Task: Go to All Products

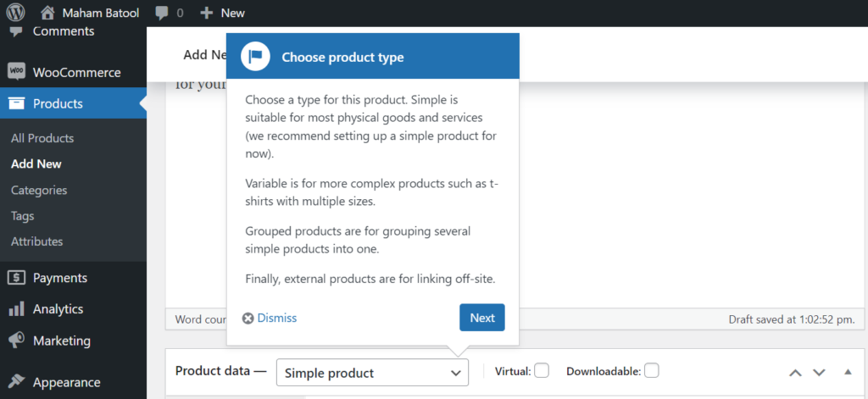Action: click(42, 138)
